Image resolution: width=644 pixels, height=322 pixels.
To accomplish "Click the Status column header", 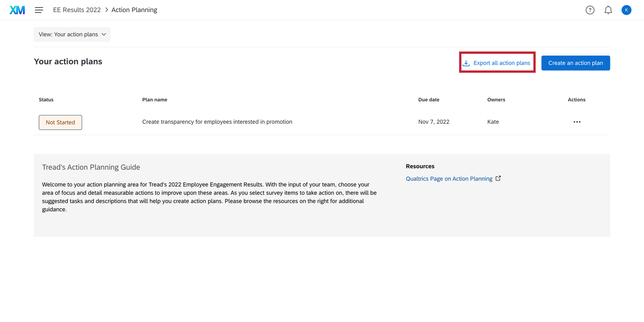I will pyautogui.click(x=46, y=100).
